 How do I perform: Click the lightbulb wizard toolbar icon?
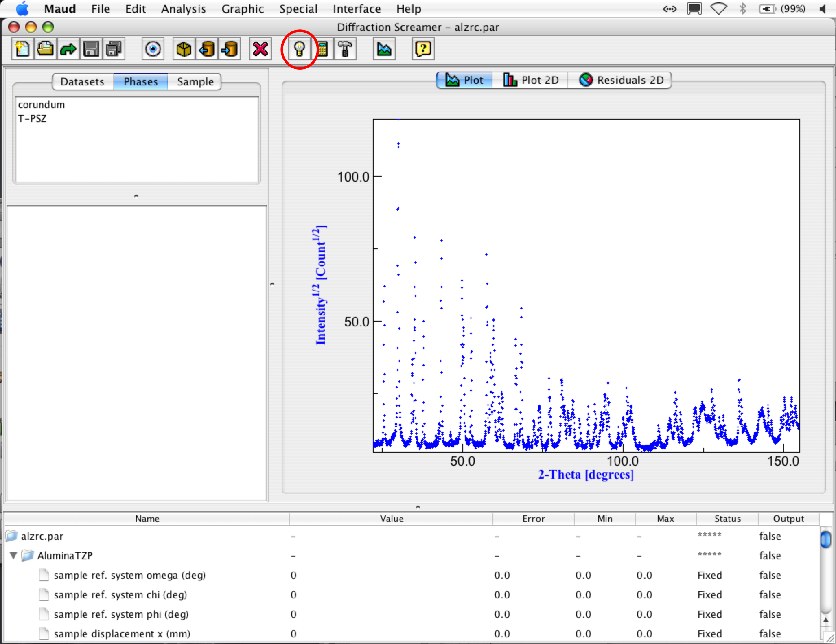pyautogui.click(x=300, y=49)
